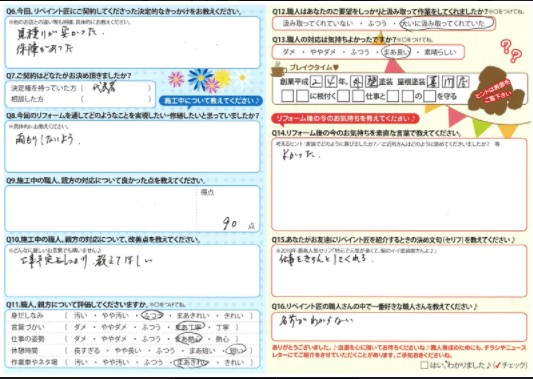Click into the Q8 answer box
The image size is (533, 379).
tap(132, 147)
